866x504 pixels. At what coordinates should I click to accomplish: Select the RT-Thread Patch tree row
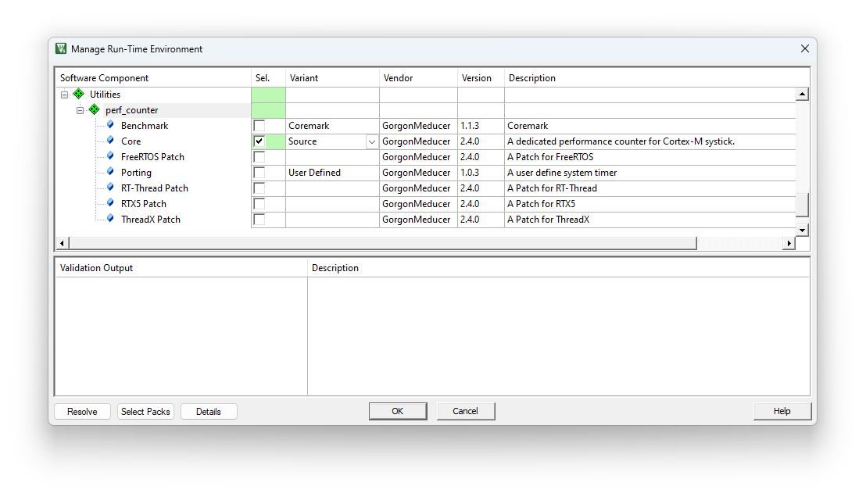click(x=155, y=188)
